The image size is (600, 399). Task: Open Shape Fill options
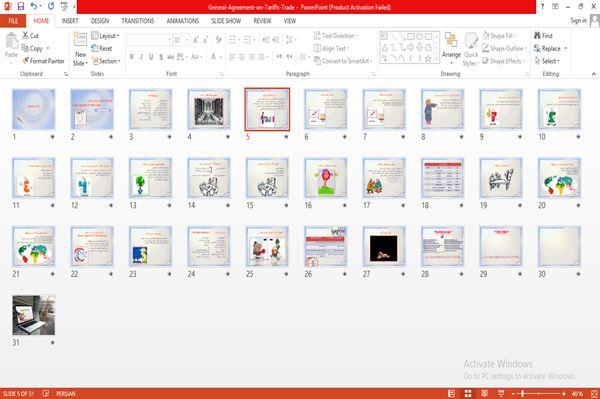(499, 36)
